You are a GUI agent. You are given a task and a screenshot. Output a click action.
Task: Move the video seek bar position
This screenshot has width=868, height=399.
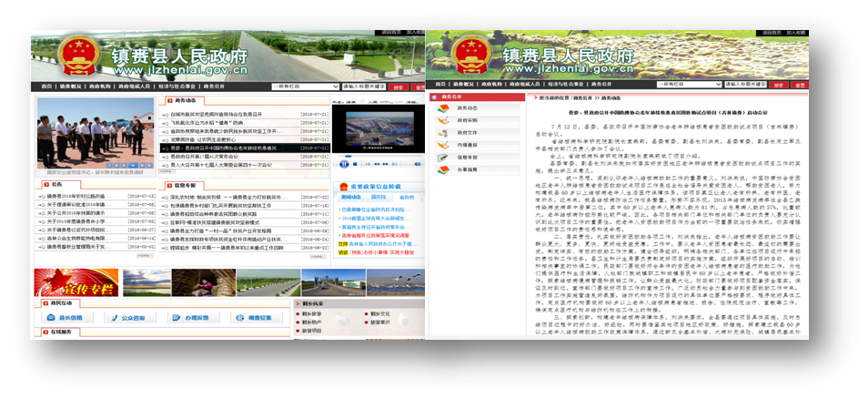pos(348,157)
